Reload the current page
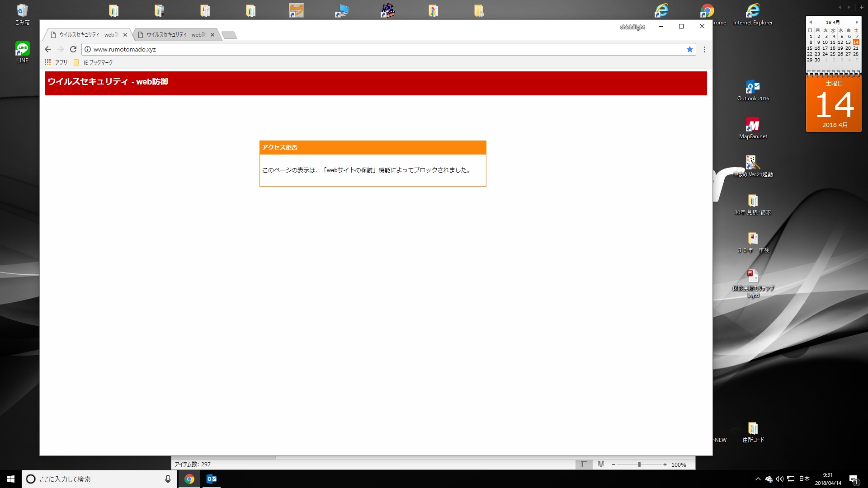The height and width of the screenshot is (488, 868). tap(73, 49)
